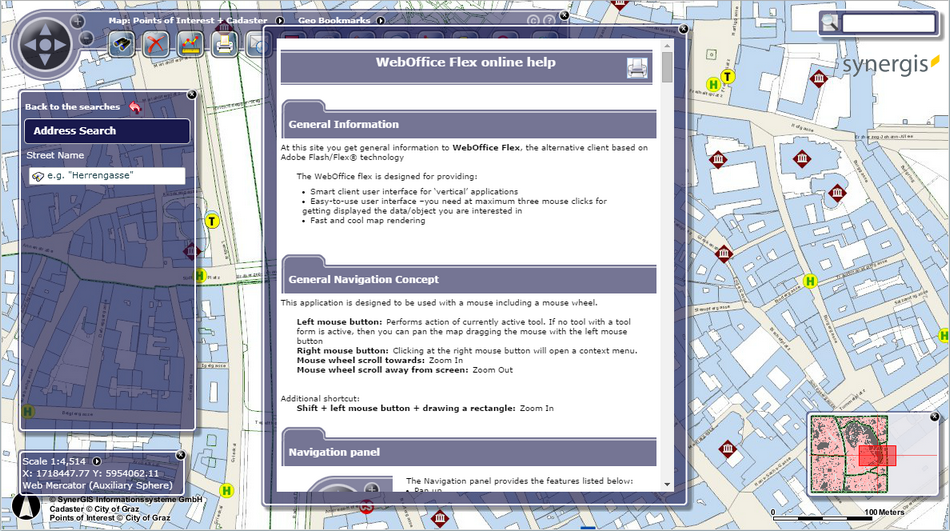
Task: Zoom in with the plus button
Action: coord(78,22)
